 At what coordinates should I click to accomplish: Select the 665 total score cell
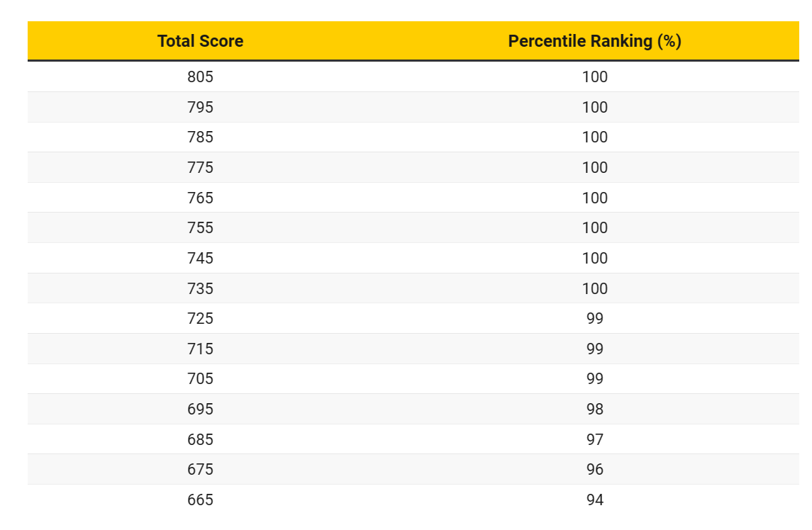point(200,500)
